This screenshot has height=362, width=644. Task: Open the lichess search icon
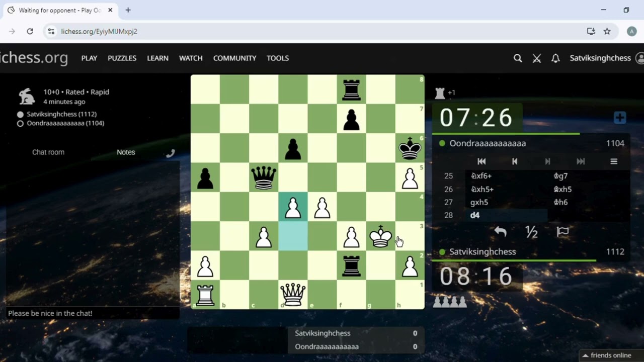click(517, 58)
